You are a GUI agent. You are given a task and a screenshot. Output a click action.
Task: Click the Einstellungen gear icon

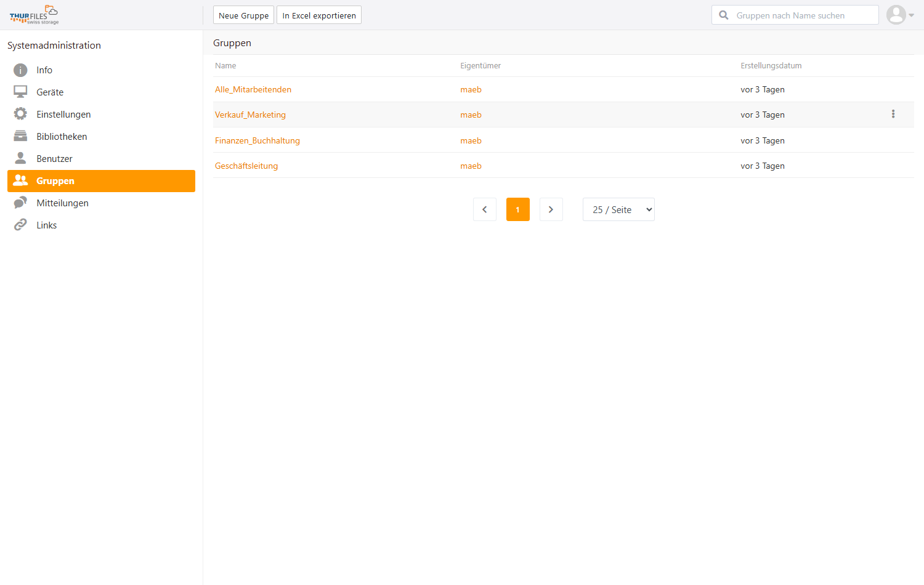[x=20, y=114]
